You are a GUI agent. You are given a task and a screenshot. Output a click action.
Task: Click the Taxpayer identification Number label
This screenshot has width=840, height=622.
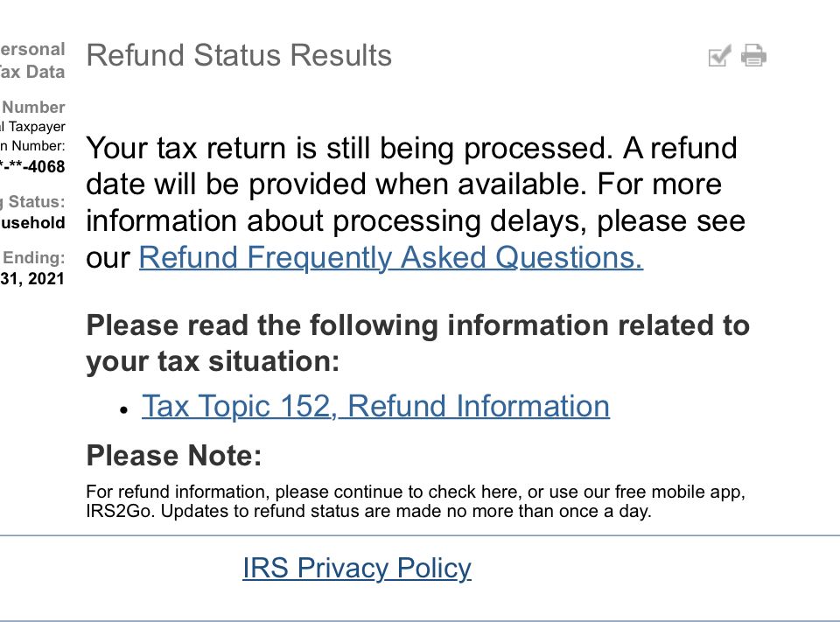point(32,136)
